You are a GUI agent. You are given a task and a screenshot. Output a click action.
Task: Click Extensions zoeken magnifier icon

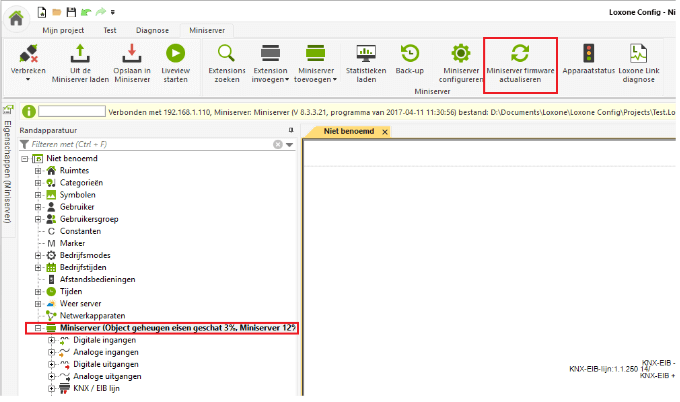point(227,54)
